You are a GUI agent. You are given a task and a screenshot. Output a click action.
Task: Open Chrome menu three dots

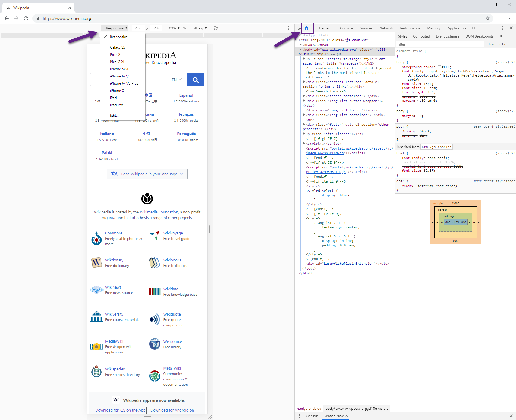[509, 18]
